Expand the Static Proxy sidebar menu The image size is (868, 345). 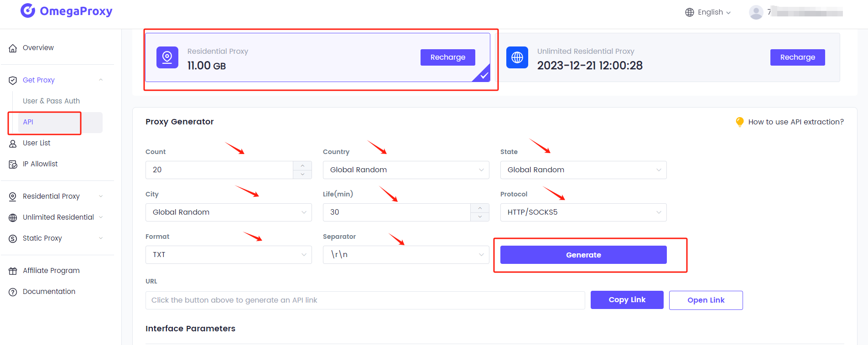coord(56,238)
